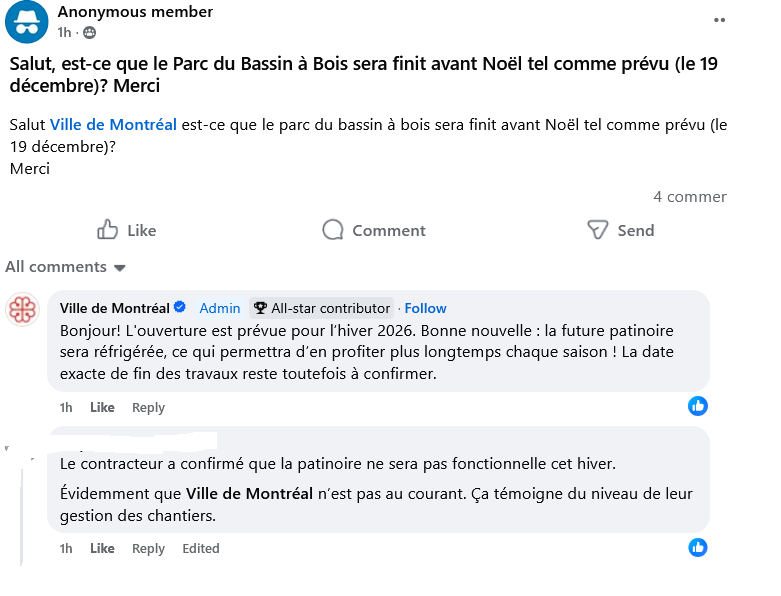This screenshot has height=596, width=781.
Task: Click the public audience globe icon
Action: click(x=89, y=33)
